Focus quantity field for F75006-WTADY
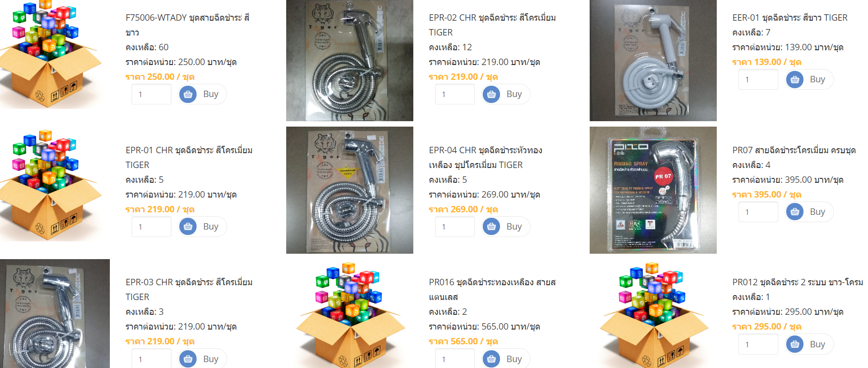Viewport: 868px width, 368px height. [151, 94]
